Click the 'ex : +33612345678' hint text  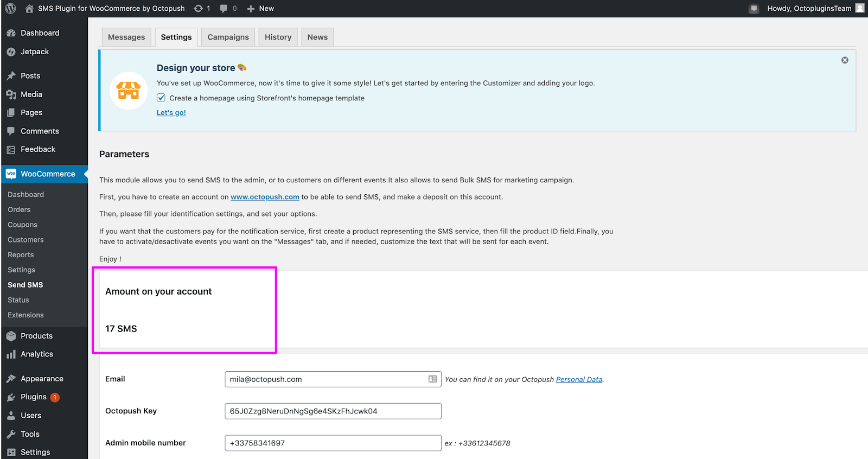[477, 443]
